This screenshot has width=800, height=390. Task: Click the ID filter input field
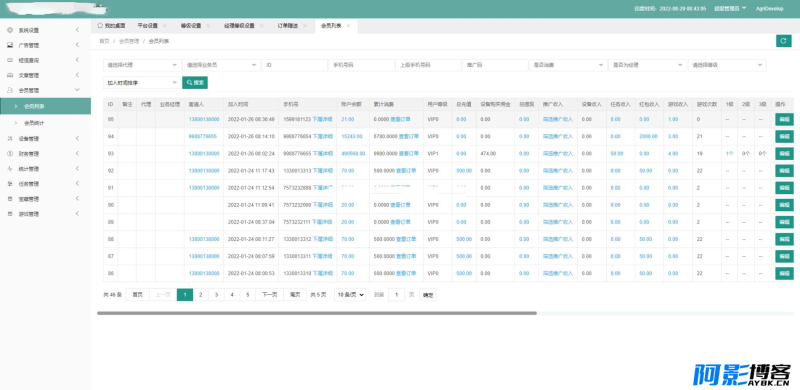point(294,65)
